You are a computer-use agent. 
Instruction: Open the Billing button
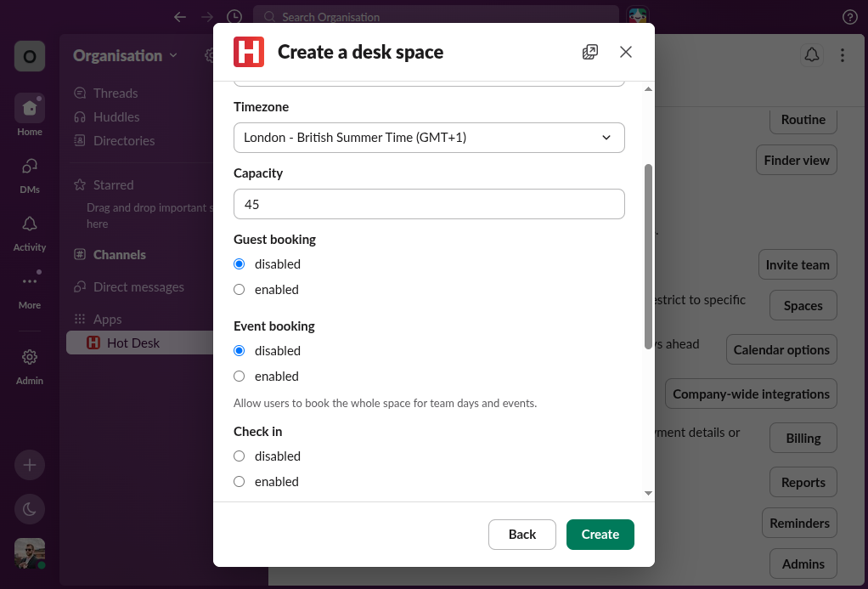(x=803, y=439)
